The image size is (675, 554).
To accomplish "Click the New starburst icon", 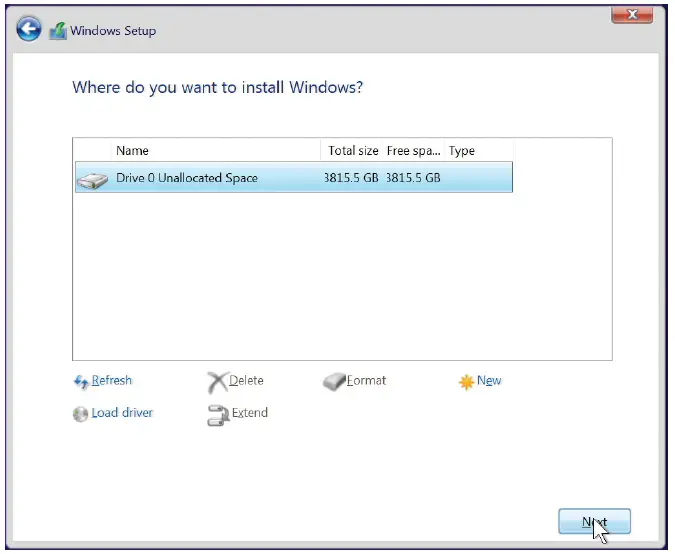I will (466, 381).
